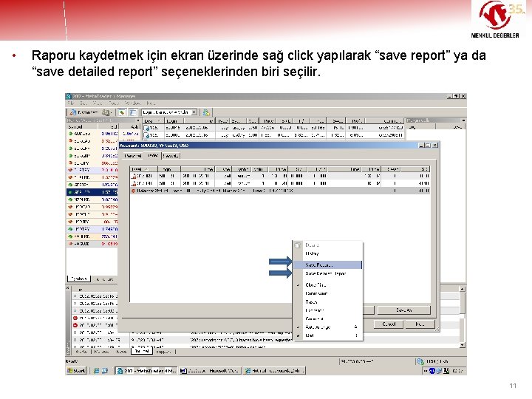Open the users/groups toolbar icon
The image size is (532, 399).
(106, 112)
